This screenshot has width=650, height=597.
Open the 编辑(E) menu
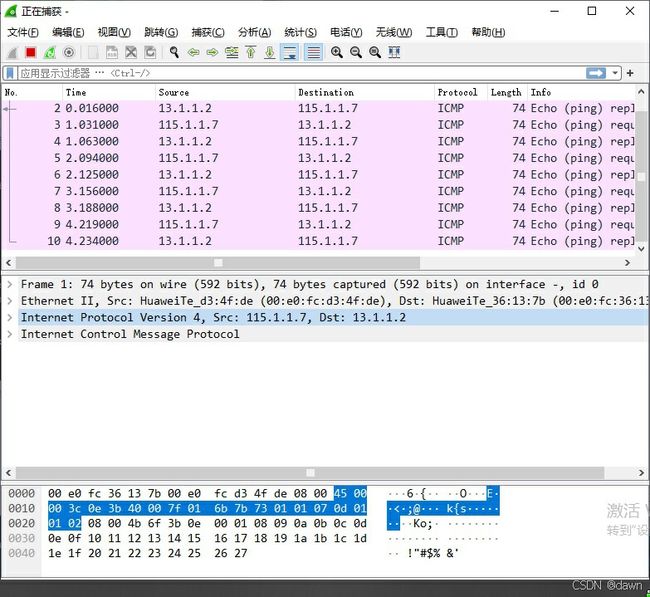tap(68, 32)
